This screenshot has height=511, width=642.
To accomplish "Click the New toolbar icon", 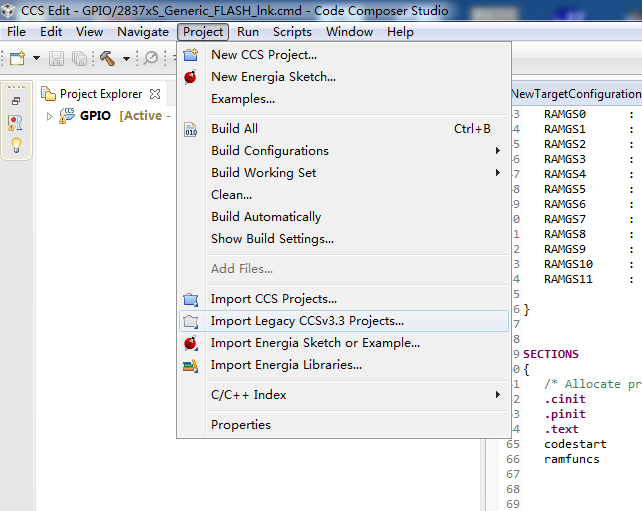I will click(x=17, y=58).
